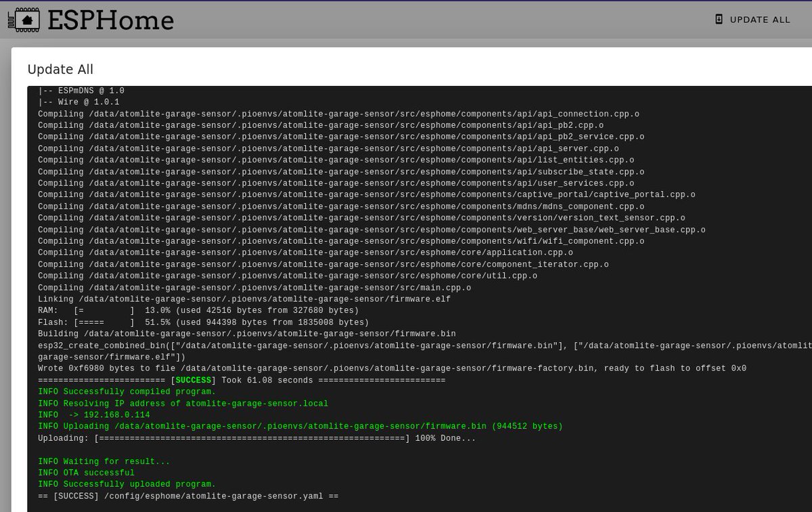Select the src/main.cpp.o compile line
Viewport: 812px width, 512px height.
click(x=254, y=287)
